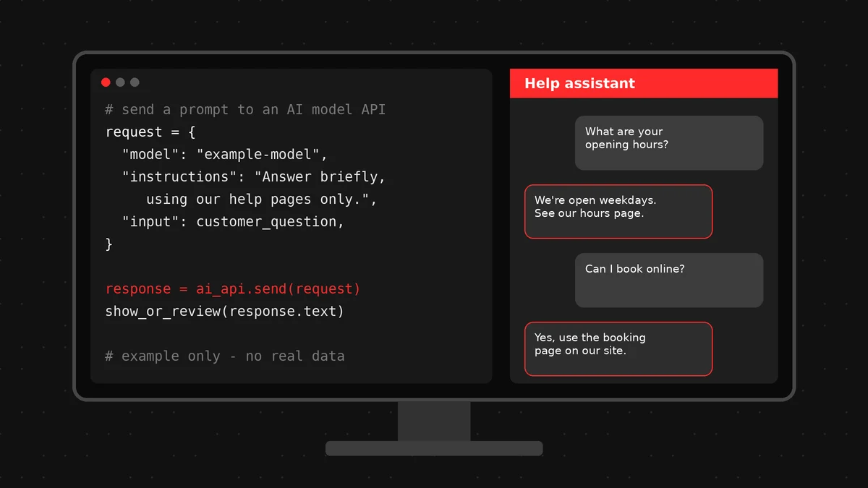Click the rightmost gray window dot
This screenshot has height=488, width=868.
tap(135, 82)
